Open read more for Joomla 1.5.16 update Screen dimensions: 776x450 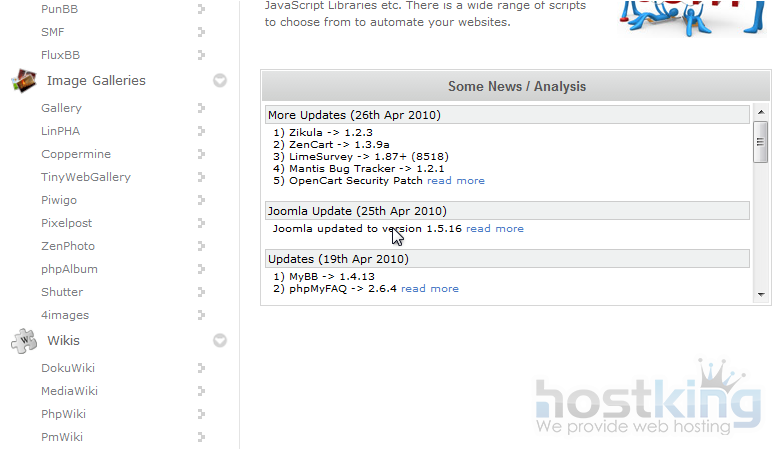(494, 229)
